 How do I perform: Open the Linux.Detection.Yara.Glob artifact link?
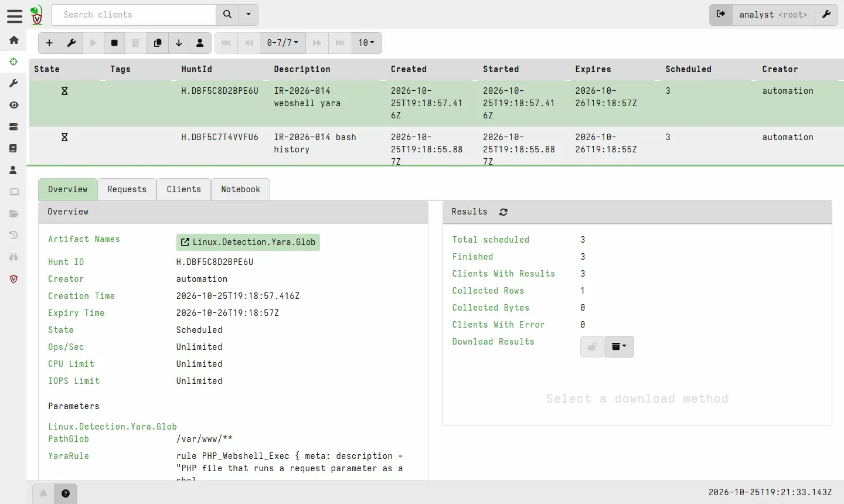tap(248, 242)
